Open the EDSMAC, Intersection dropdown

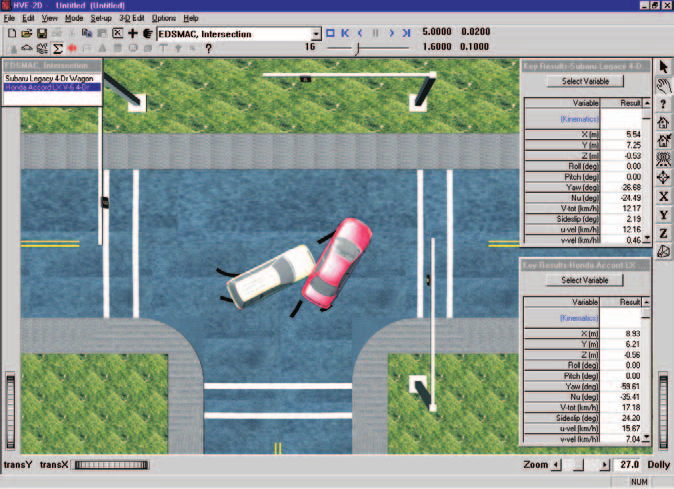point(316,34)
